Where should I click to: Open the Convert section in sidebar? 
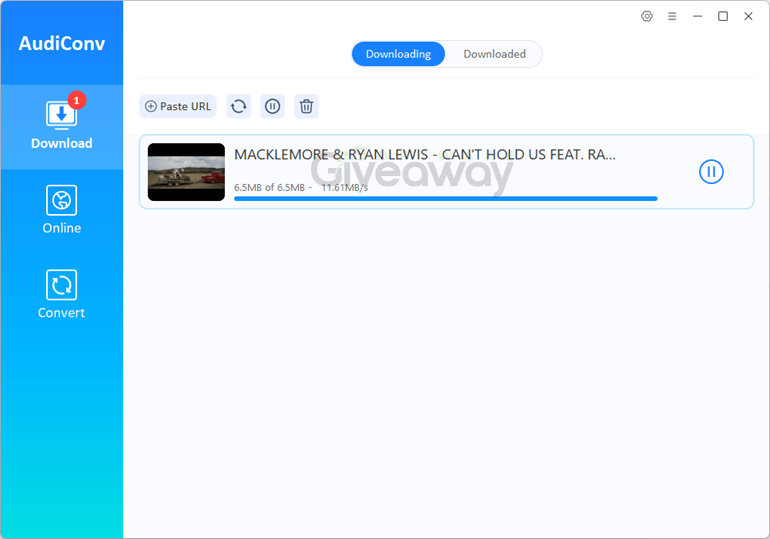point(61,295)
